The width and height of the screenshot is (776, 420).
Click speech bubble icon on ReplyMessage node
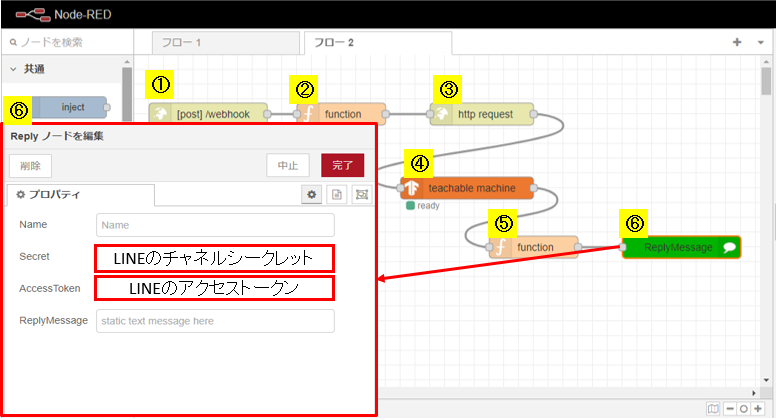click(729, 247)
